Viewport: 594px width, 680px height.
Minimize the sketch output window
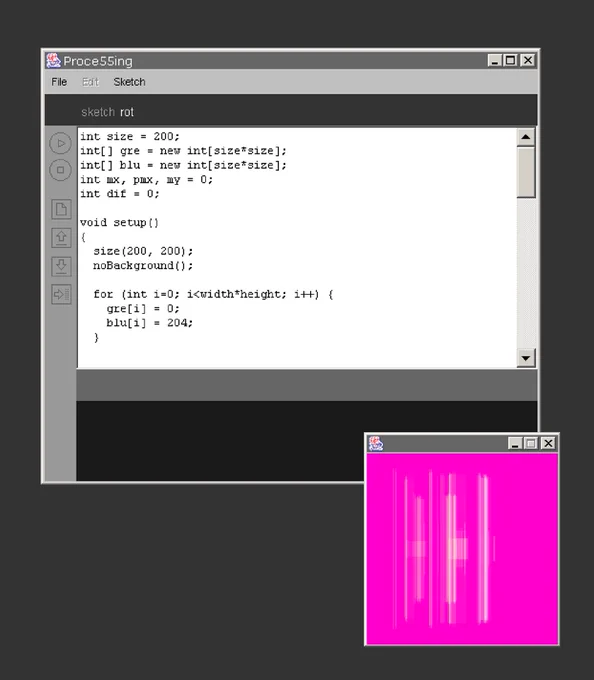tap(515, 443)
